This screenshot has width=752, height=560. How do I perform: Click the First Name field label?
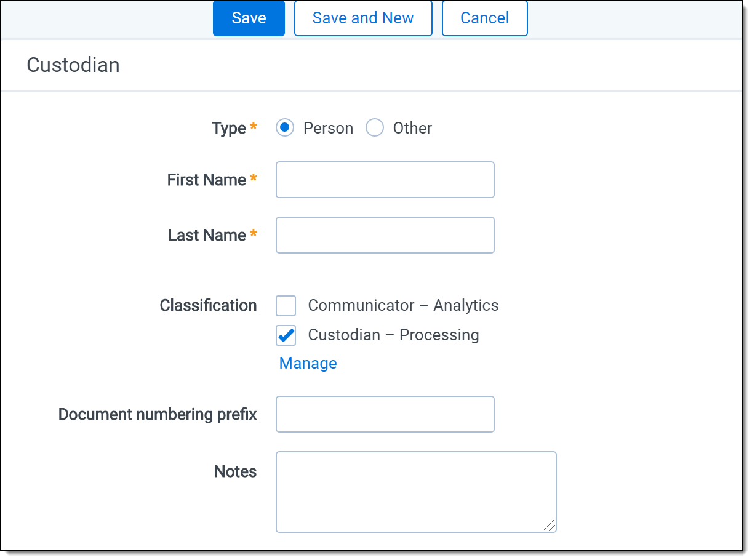tap(206, 180)
